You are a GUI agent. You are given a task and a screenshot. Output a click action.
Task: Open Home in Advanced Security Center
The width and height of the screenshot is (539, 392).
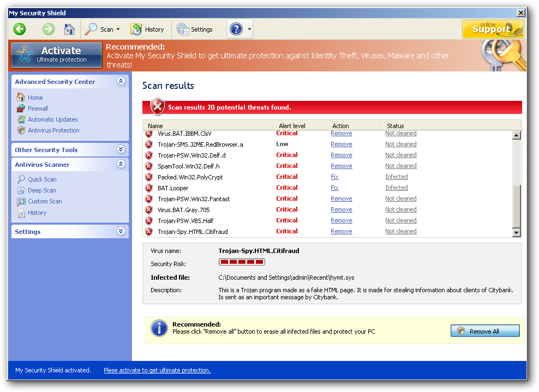point(35,98)
